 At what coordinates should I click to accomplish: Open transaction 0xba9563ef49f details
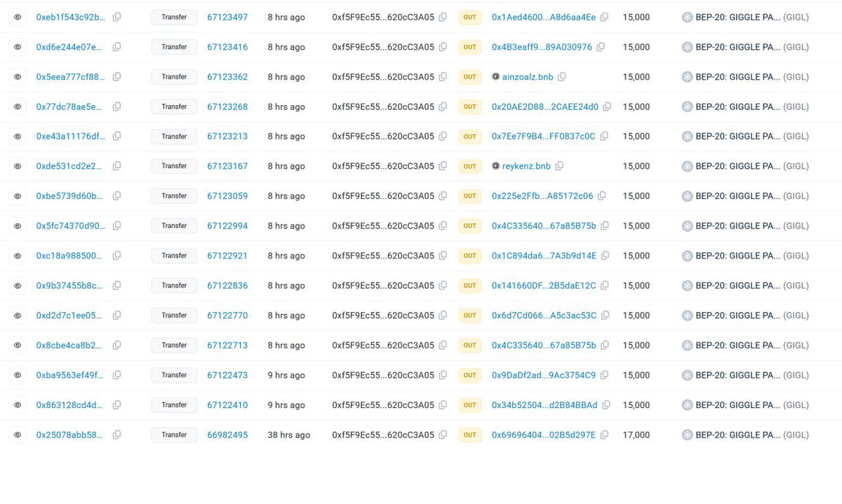tap(69, 375)
